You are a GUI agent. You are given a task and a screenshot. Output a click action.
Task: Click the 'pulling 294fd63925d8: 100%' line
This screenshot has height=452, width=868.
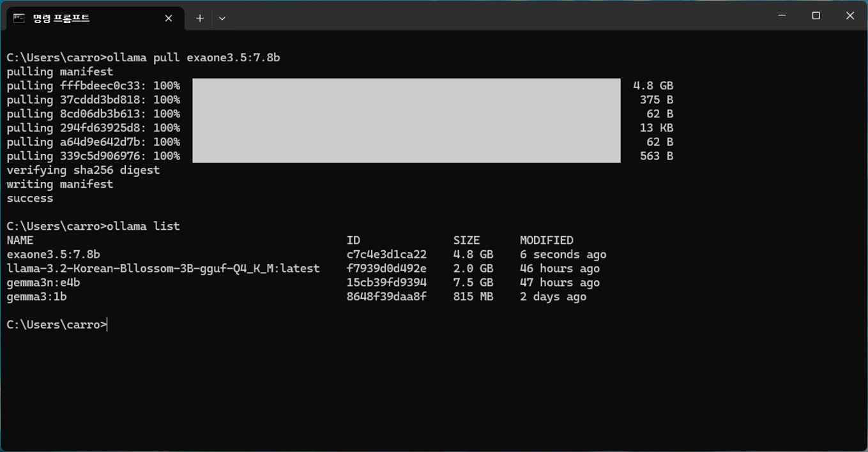coord(93,128)
